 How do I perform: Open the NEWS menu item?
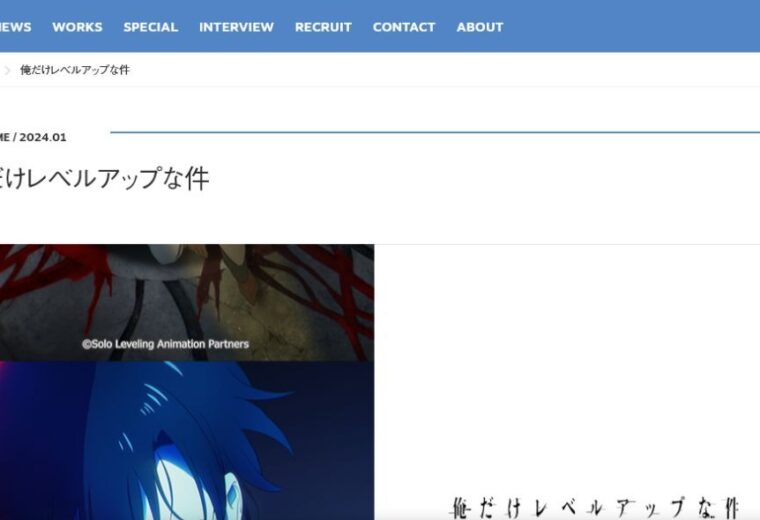tap(15, 27)
